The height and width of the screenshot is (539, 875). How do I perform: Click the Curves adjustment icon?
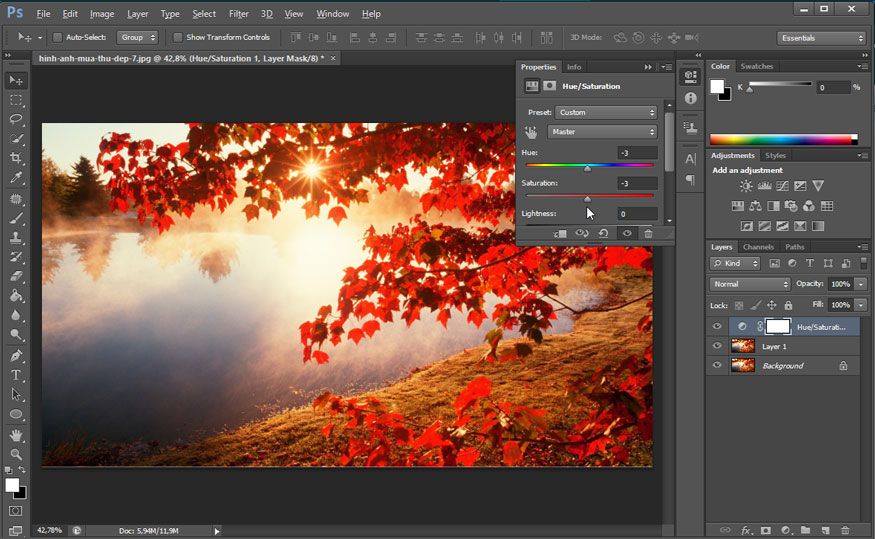coord(782,186)
